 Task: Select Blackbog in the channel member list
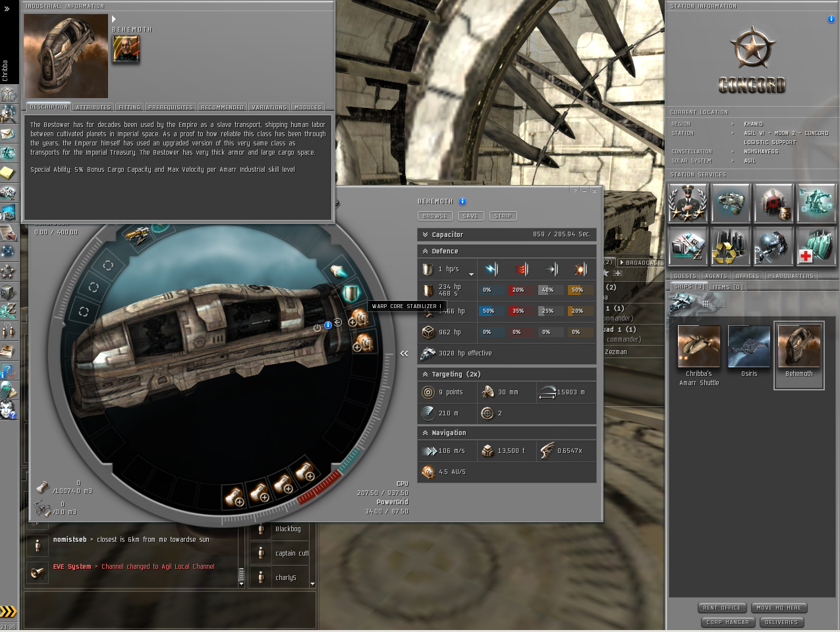[x=288, y=529]
